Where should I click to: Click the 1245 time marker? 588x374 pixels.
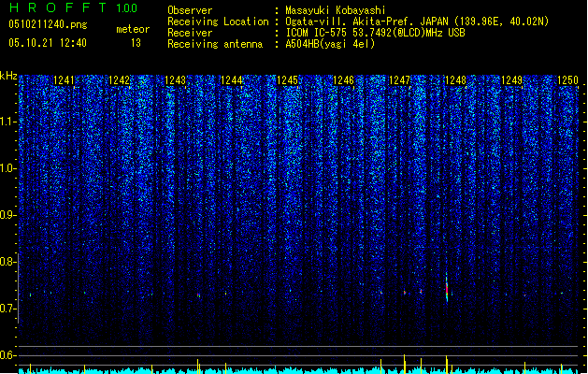click(x=287, y=80)
